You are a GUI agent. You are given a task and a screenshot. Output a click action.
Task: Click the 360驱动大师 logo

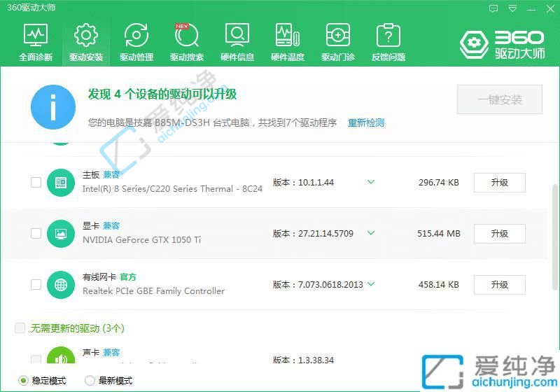(502, 44)
